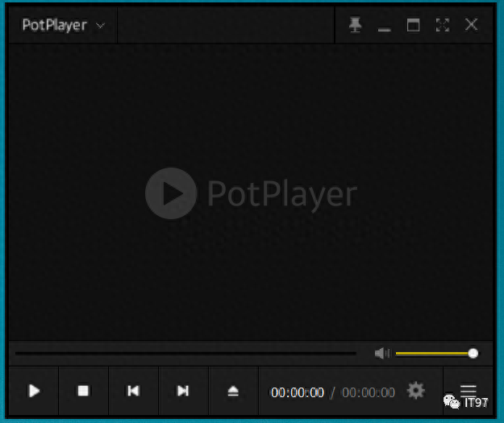Viewport: 504px width, 423px height.
Task: Click the large center play logo
Action: pyautogui.click(x=171, y=193)
